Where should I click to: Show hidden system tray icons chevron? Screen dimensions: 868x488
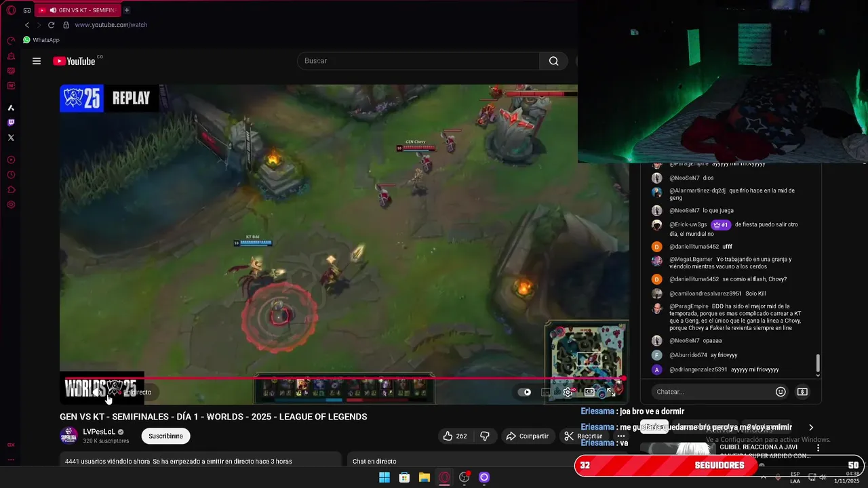tap(764, 477)
